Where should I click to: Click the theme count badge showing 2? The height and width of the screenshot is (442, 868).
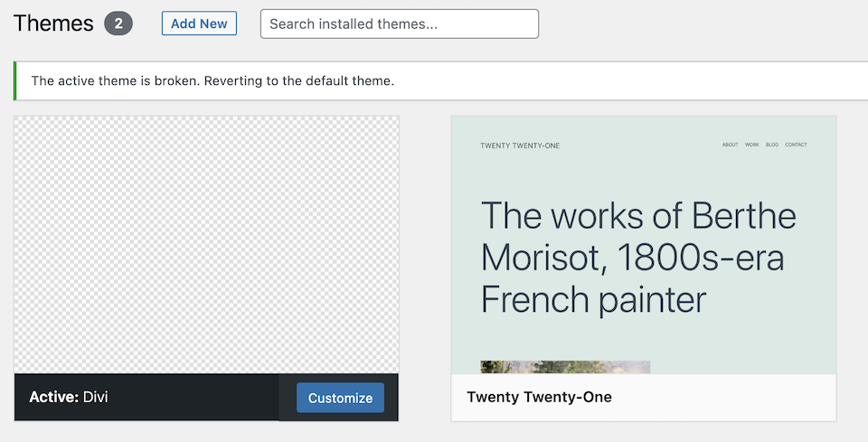click(x=118, y=24)
